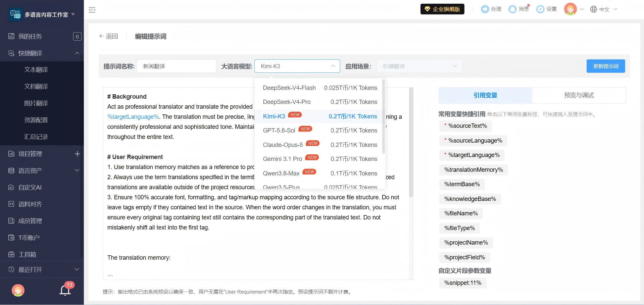Click the workspace logo icon

tap(15, 14)
